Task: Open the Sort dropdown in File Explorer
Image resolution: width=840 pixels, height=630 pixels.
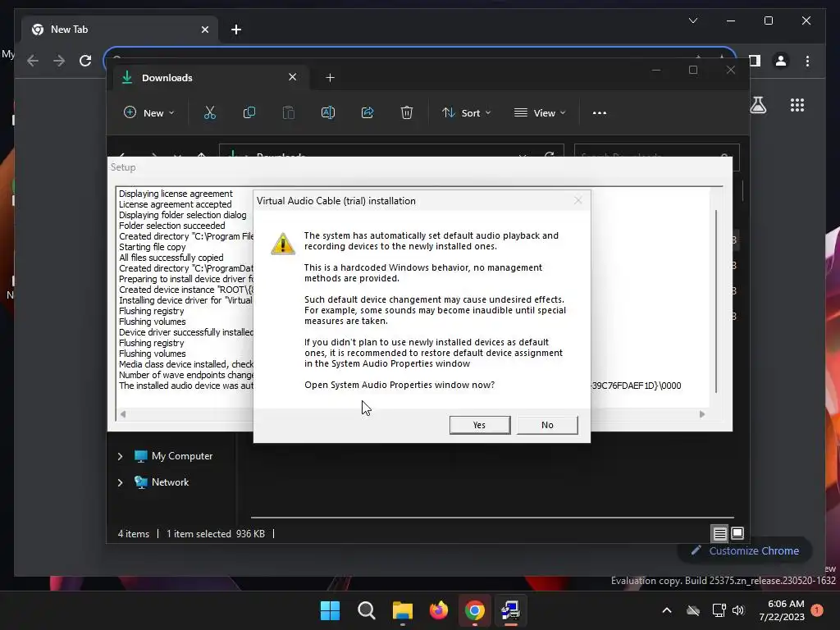Action: (466, 113)
